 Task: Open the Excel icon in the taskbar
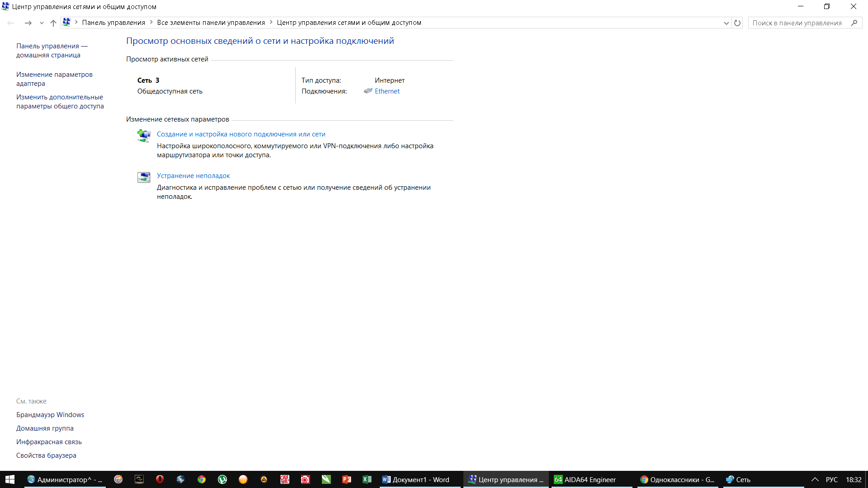[367, 479]
